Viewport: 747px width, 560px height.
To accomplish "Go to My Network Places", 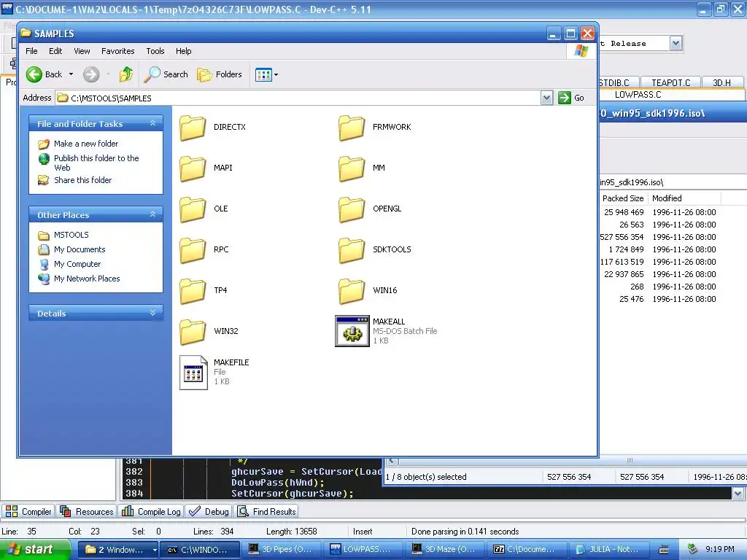I will [87, 279].
